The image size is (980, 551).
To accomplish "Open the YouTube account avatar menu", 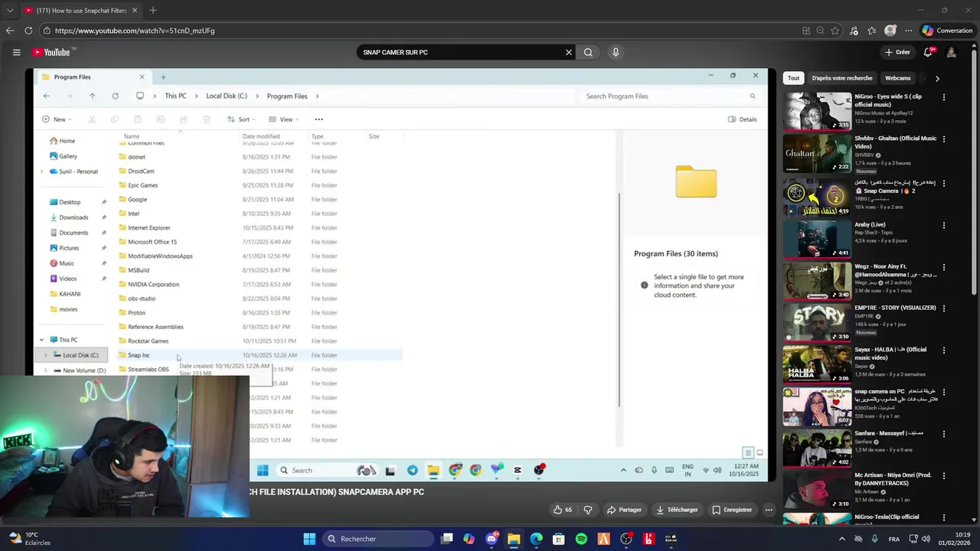I will click(x=951, y=52).
